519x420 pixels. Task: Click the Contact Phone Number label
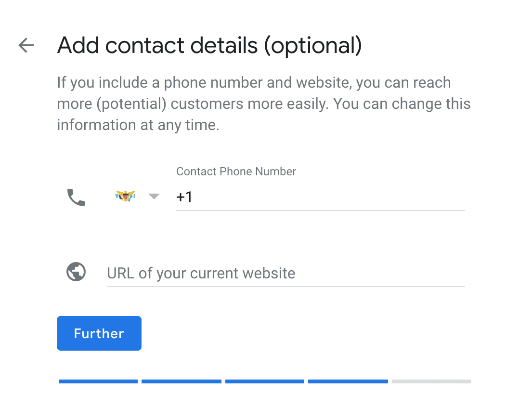click(236, 171)
